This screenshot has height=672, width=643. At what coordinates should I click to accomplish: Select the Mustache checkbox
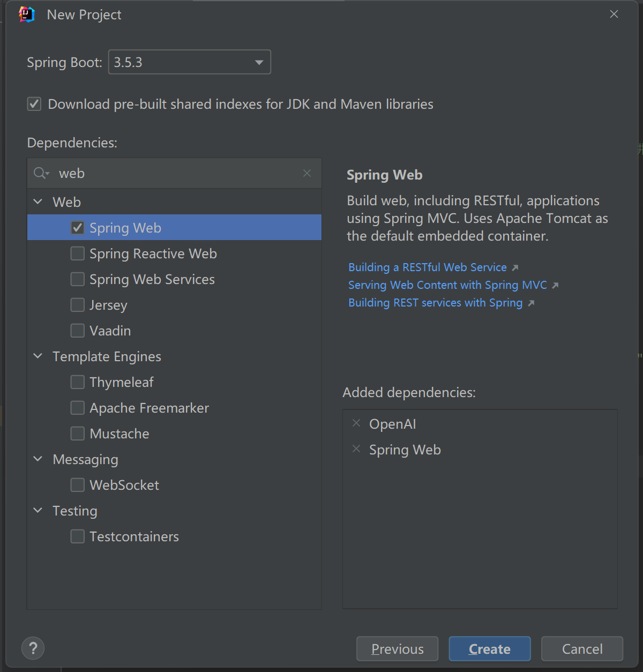tap(78, 434)
